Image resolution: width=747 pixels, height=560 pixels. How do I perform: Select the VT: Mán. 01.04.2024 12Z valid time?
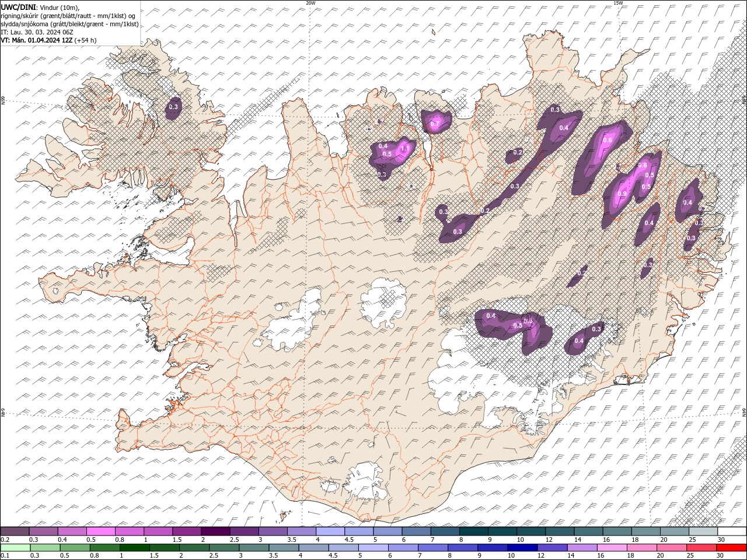(x=37, y=40)
